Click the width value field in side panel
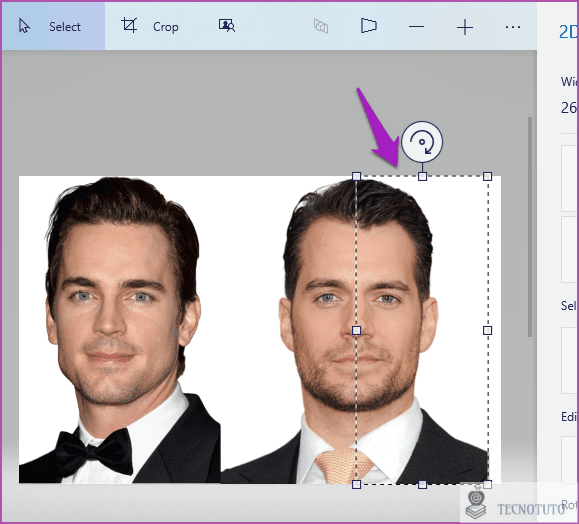 click(569, 108)
